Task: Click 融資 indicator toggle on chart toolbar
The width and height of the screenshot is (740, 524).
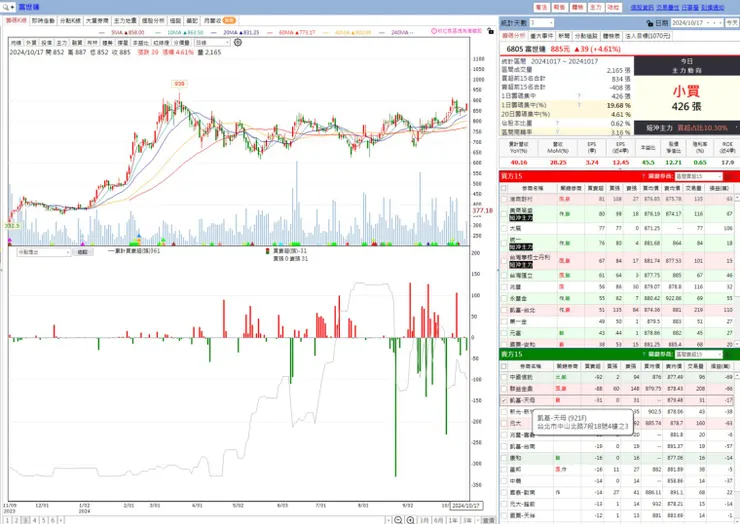Action: (x=77, y=42)
